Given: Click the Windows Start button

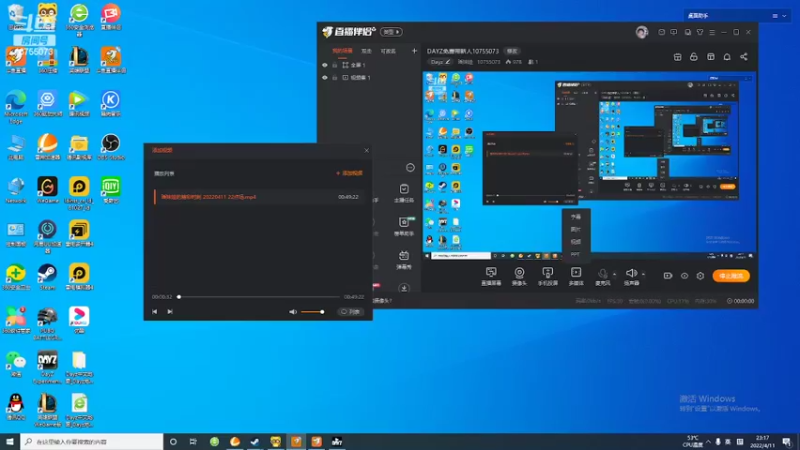Looking at the screenshot, I should click(x=10, y=441).
